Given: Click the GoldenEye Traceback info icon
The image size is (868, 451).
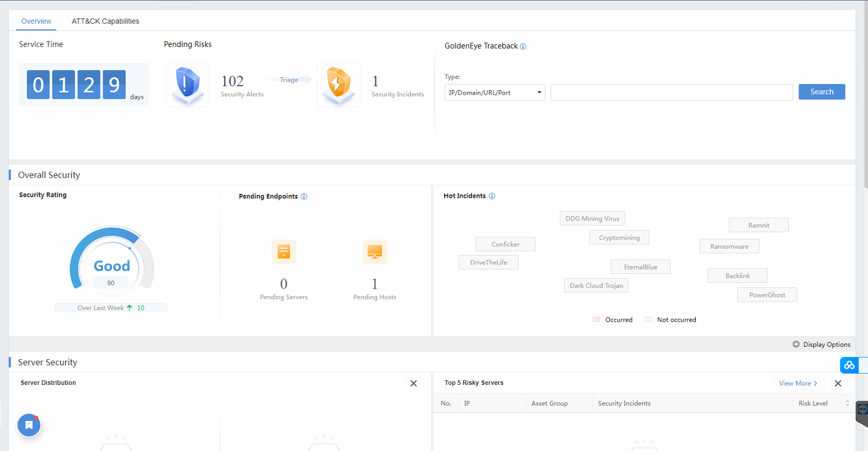Looking at the screenshot, I should (x=523, y=47).
